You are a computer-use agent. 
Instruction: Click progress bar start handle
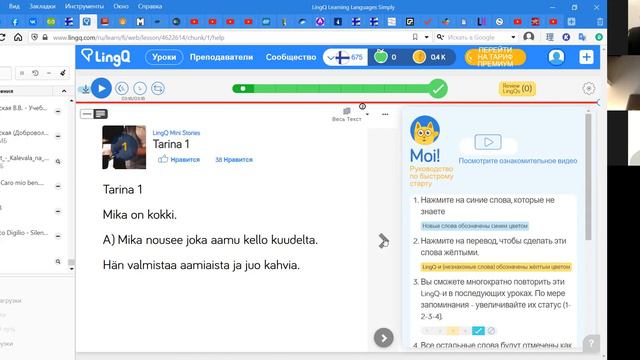243,89
